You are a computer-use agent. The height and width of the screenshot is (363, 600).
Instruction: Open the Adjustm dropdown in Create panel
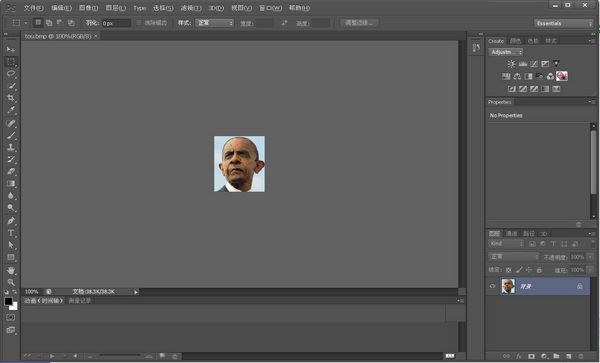click(x=505, y=52)
